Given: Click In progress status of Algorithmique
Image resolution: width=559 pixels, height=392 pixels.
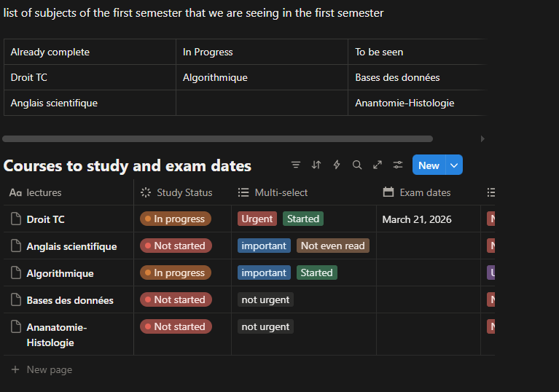Looking at the screenshot, I should click(x=176, y=273).
